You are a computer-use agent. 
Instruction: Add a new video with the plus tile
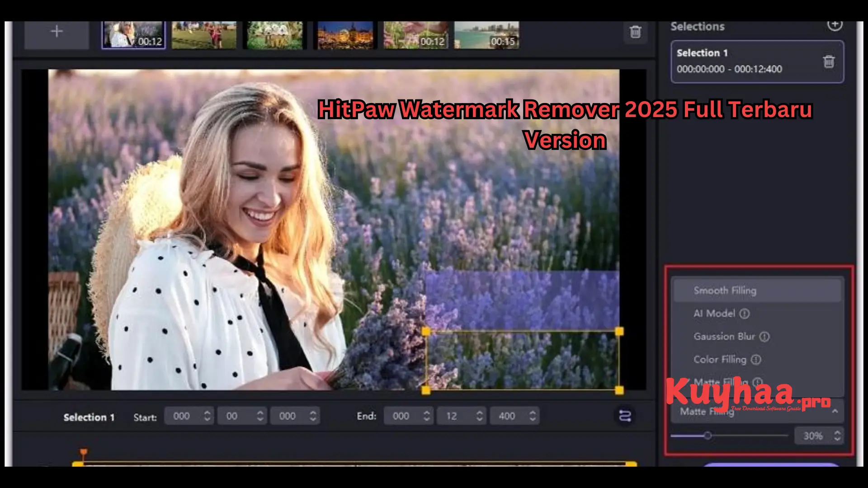pos(56,31)
